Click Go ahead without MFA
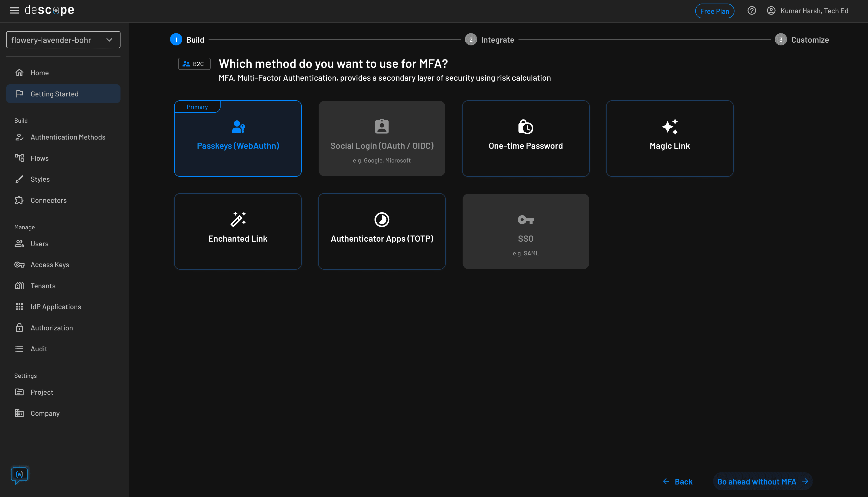The image size is (868, 497). pyautogui.click(x=762, y=481)
